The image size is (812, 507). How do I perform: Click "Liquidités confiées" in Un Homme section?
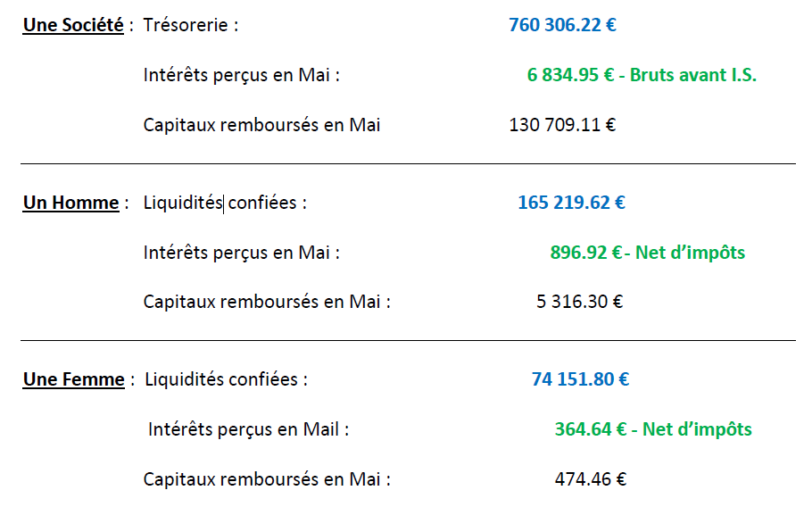pyautogui.click(x=220, y=203)
